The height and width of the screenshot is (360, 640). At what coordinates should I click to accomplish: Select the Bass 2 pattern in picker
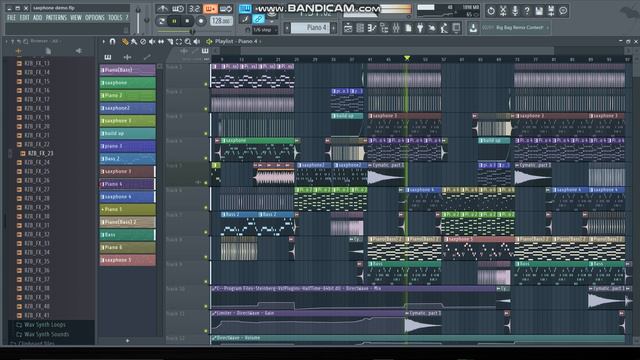[x=127, y=159]
